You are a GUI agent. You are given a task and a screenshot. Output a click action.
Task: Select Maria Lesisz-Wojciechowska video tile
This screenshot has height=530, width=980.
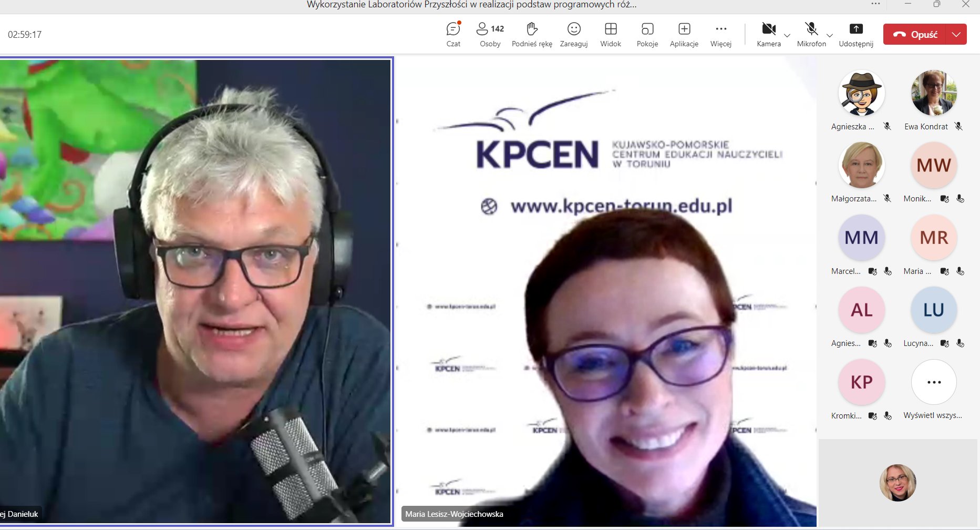click(606, 291)
